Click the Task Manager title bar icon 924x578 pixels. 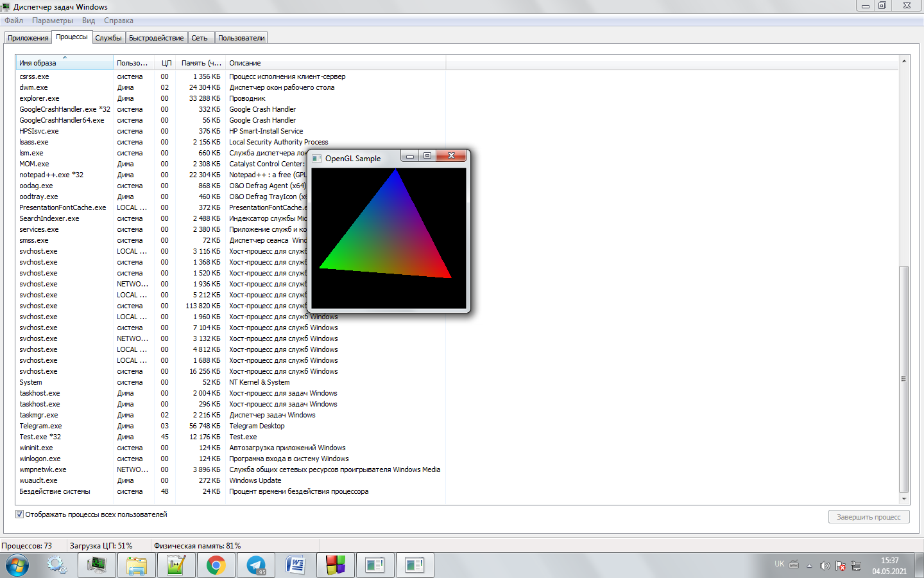6,6
